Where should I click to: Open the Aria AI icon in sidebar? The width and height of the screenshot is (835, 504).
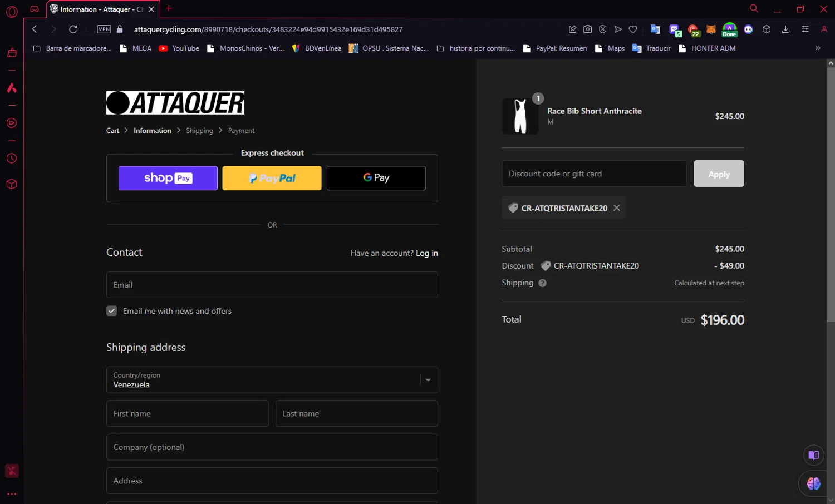click(x=12, y=88)
